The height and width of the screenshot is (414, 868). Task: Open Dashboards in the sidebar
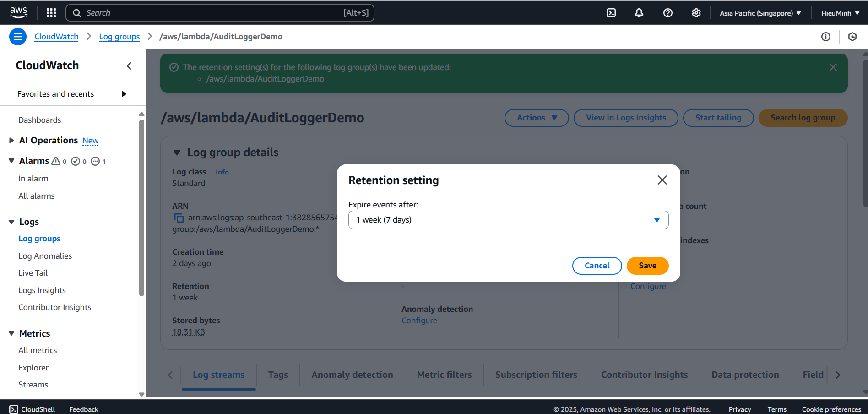coord(40,120)
